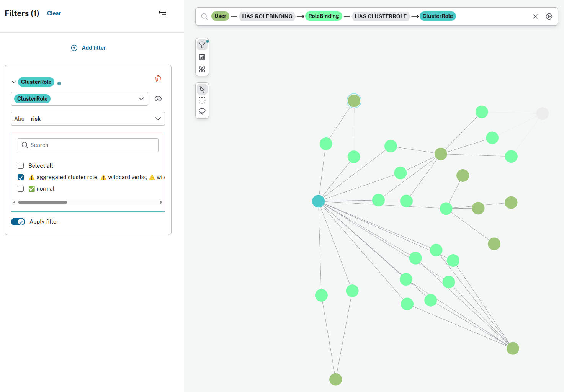
Task: Turn off the Apply filter switch
Action: click(18, 222)
